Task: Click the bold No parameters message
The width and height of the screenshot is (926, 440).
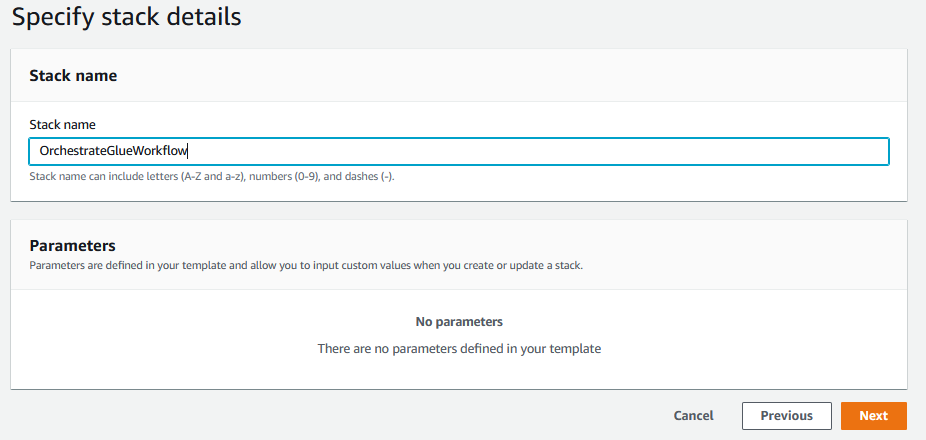Action: click(458, 322)
